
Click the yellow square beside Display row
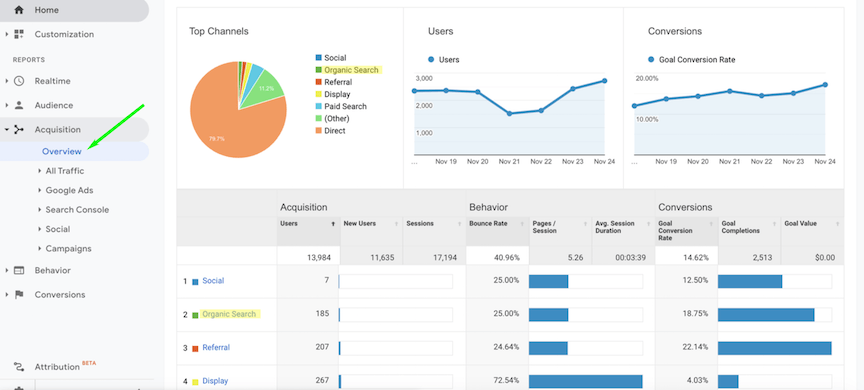195,382
